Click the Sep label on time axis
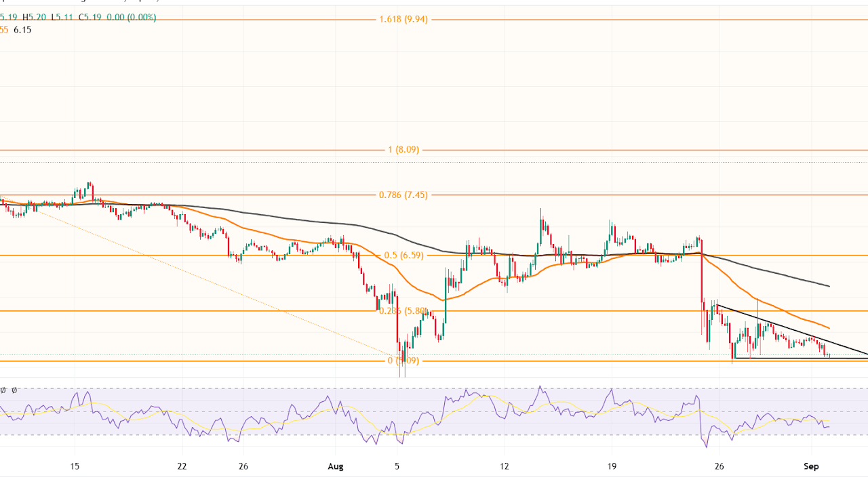 click(x=811, y=466)
